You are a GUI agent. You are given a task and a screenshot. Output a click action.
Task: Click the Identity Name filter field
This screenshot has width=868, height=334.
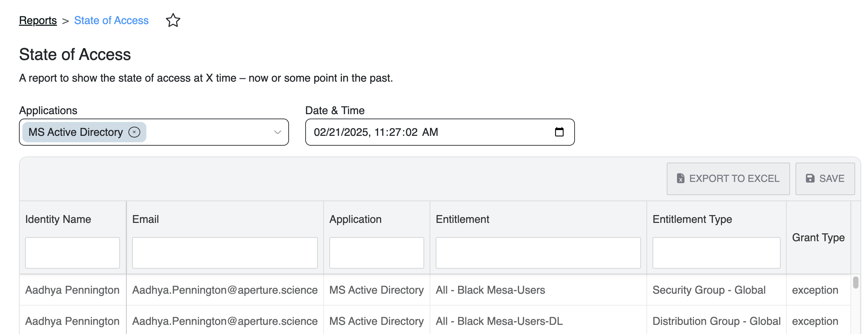pos(72,253)
